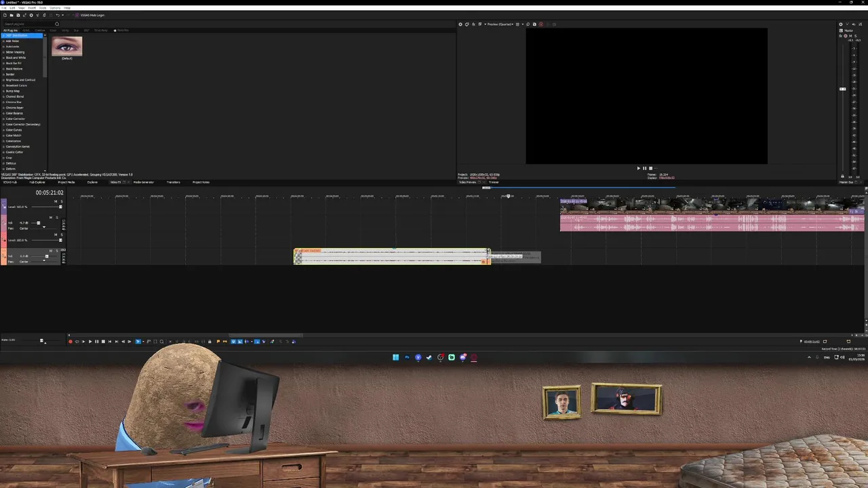
Task: Click the VEGAS Pro taskbar icon
Action: 418,357
